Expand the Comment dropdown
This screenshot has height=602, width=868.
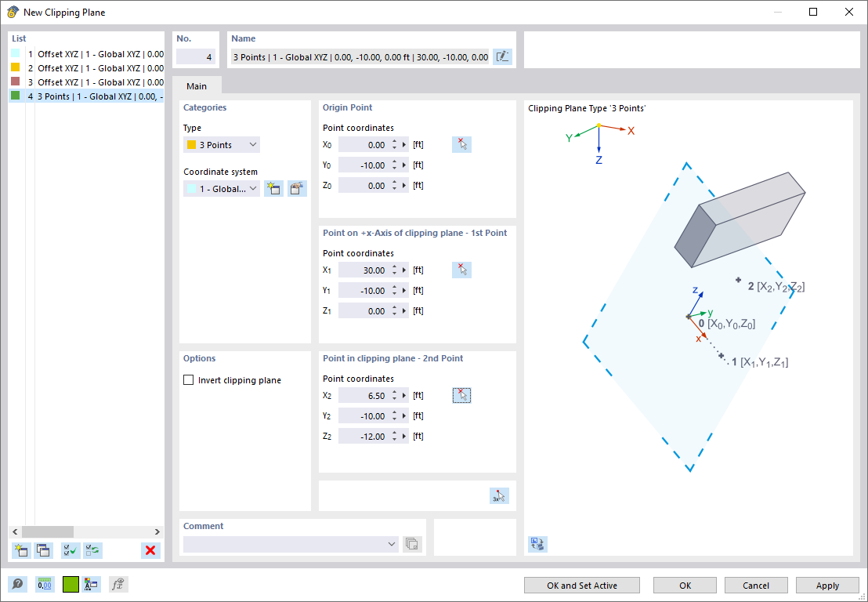coord(392,543)
